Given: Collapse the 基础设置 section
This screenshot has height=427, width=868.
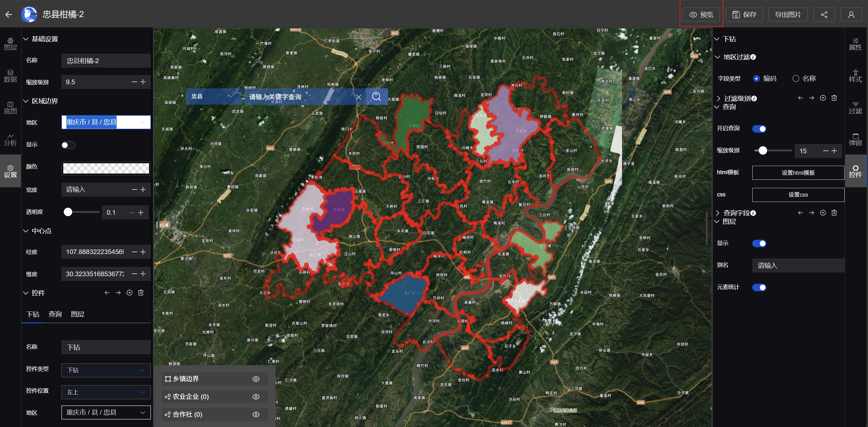Looking at the screenshot, I should 26,39.
